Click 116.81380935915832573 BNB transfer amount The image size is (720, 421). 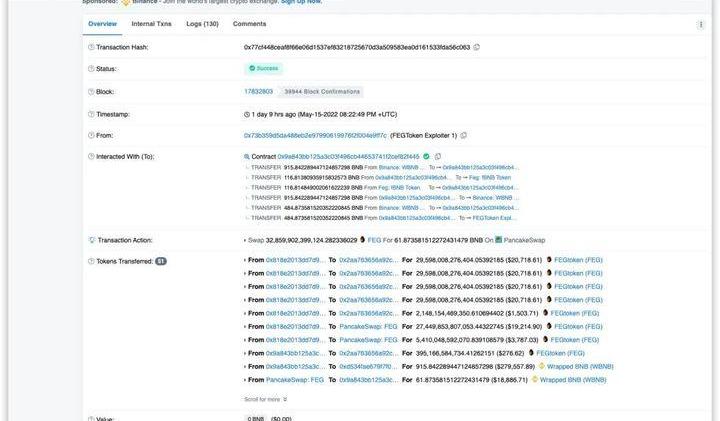tap(321, 178)
